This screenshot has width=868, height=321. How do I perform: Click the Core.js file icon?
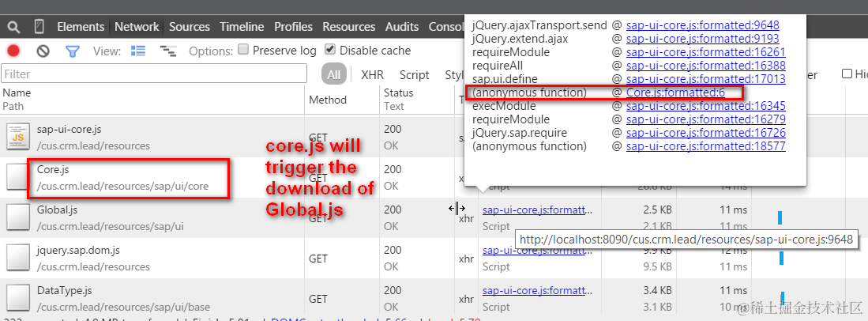pos(17,177)
